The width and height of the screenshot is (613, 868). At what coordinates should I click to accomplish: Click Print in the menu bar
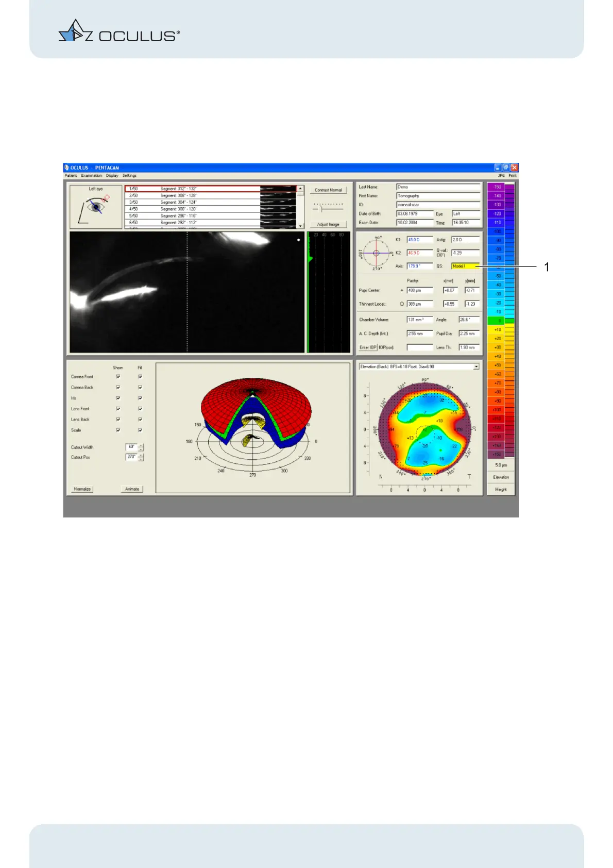click(513, 176)
